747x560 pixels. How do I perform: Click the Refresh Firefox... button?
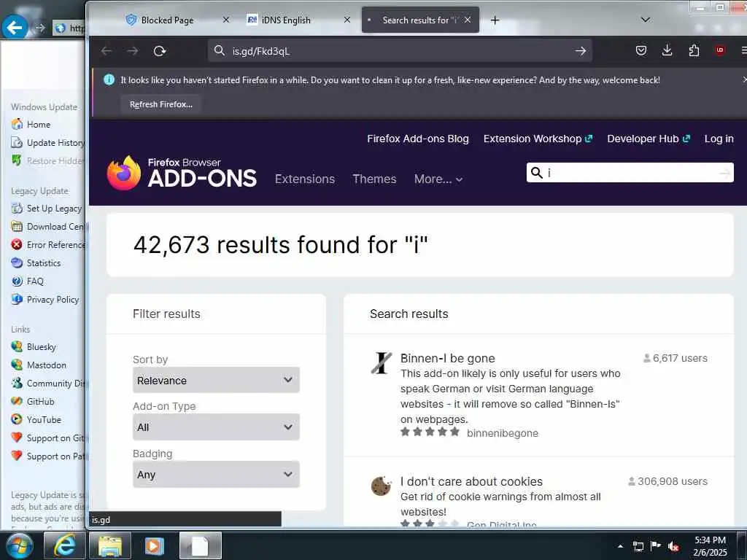click(x=161, y=104)
